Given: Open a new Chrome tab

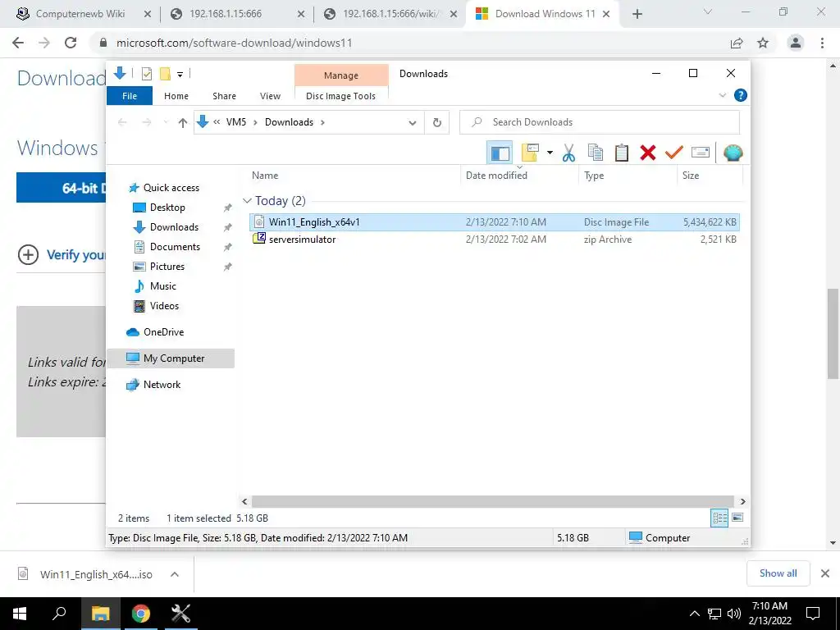Looking at the screenshot, I should point(637,14).
